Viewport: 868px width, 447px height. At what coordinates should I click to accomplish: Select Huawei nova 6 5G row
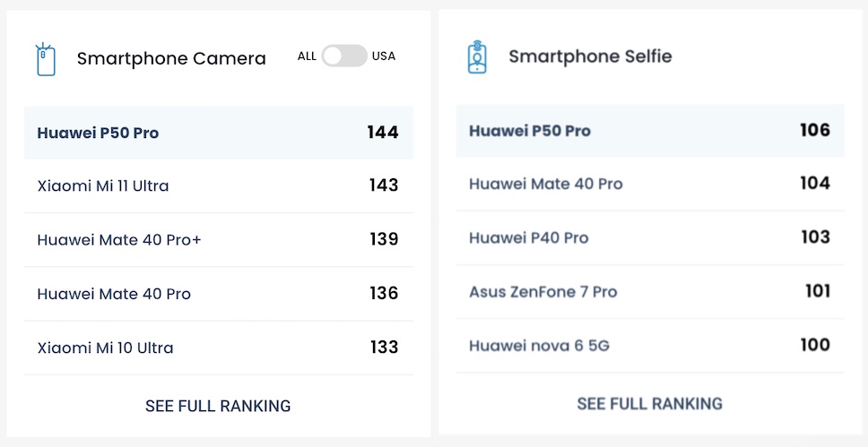539,345
